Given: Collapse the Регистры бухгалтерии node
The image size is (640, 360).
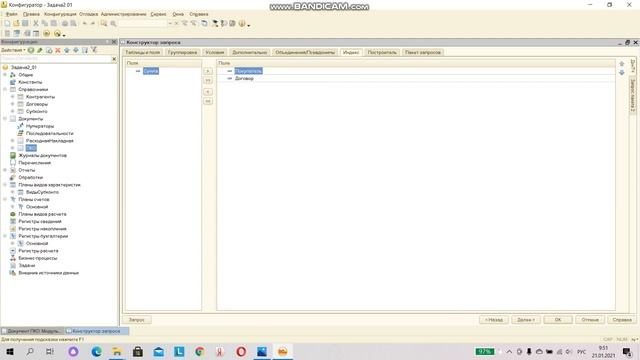Looking at the screenshot, I should tap(5, 236).
